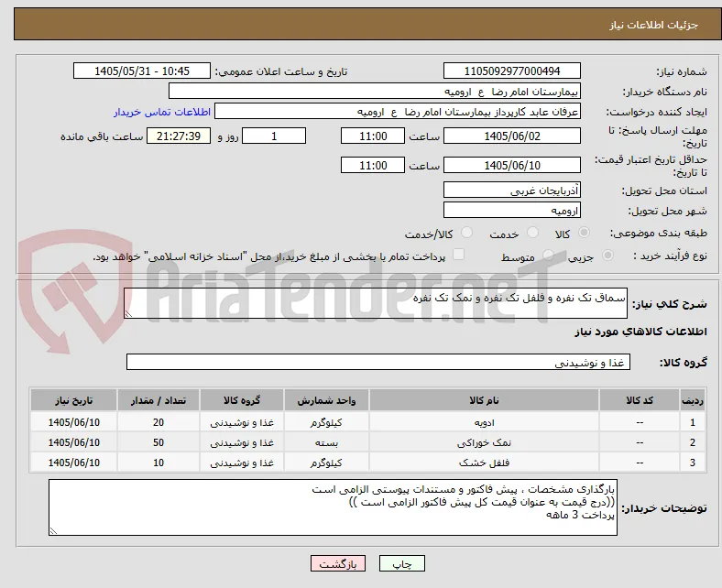Screen dimensions: 722x588
Task: Click the ادویه item cell
Action: 484,422
